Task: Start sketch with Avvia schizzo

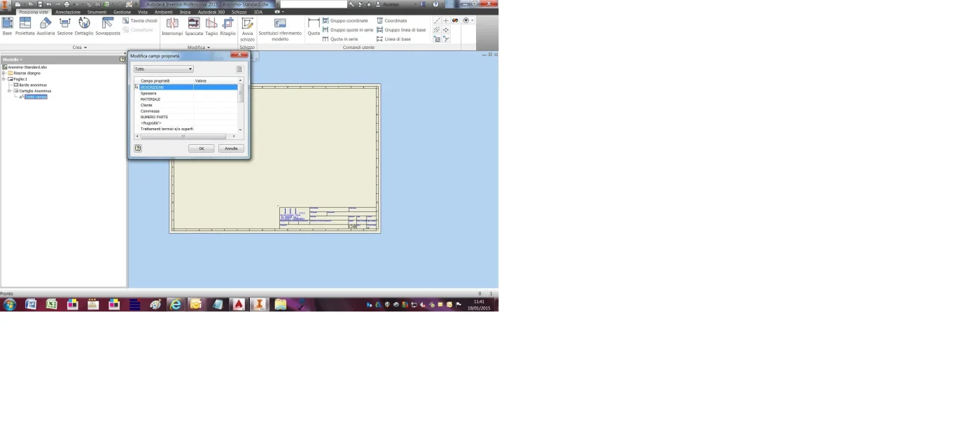Action: pos(248,30)
